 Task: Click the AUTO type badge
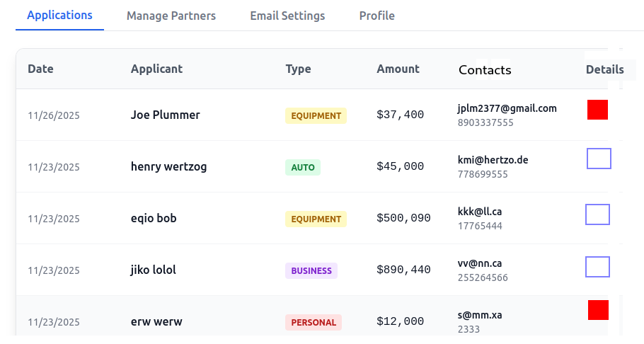(x=303, y=168)
